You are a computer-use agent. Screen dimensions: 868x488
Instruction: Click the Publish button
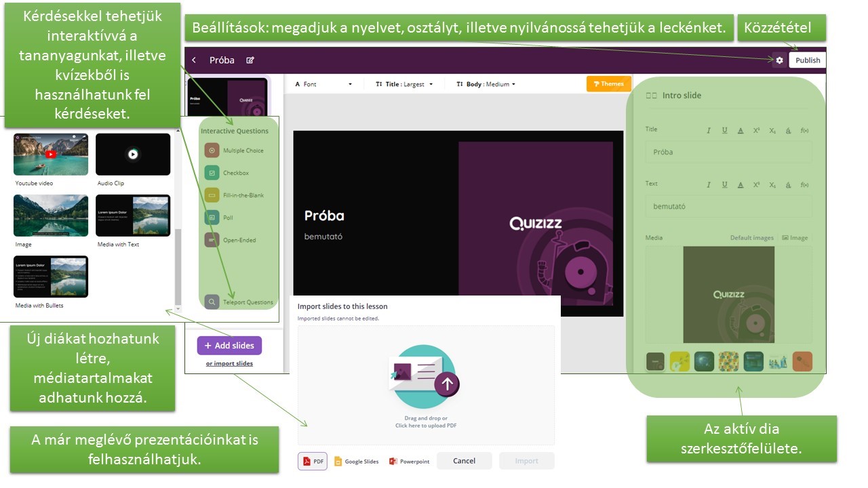point(808,60)
